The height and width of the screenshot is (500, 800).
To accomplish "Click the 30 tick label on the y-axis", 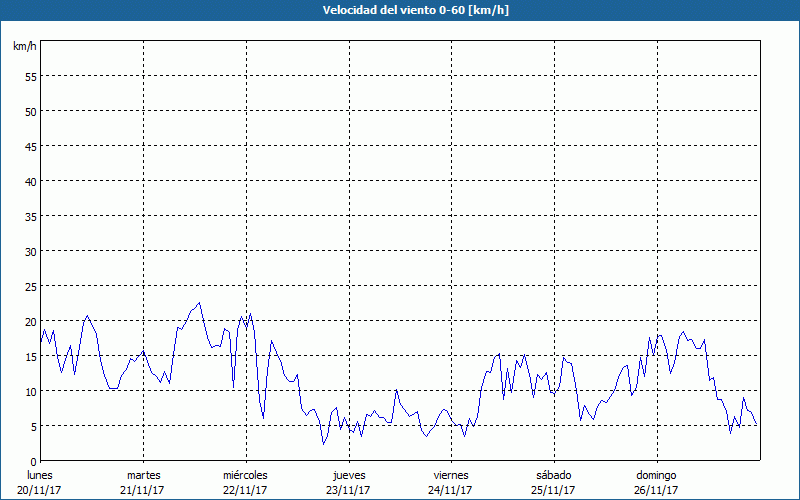I will pyautogui.click(x=30, y=251).
